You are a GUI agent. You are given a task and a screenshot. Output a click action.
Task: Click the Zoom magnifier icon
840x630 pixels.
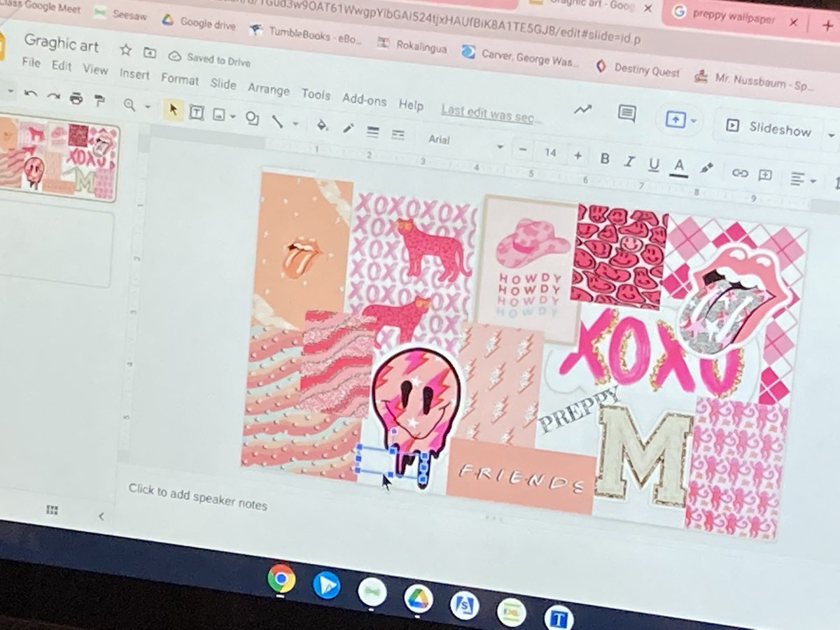pyautogui.click(x=129, y=104)
